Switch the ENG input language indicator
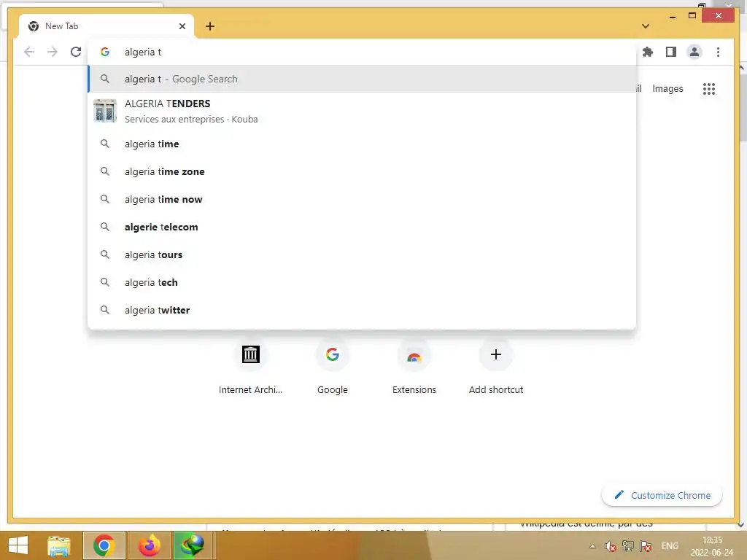This screenshot has height=560, width=747. pyautogui.click(x=670, y=546)
